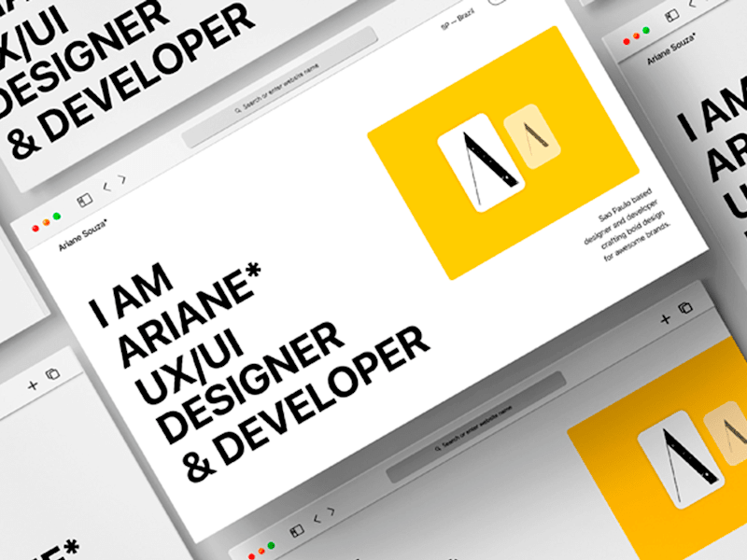The width and height of the screenshot is (747, 560).
Task: Click the I AM ARIANE* headline in center window
Action: 174,314
